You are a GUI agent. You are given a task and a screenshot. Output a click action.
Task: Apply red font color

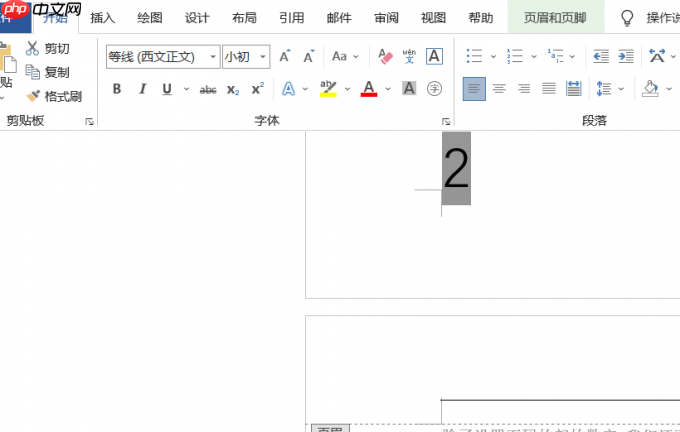(369, 88)
